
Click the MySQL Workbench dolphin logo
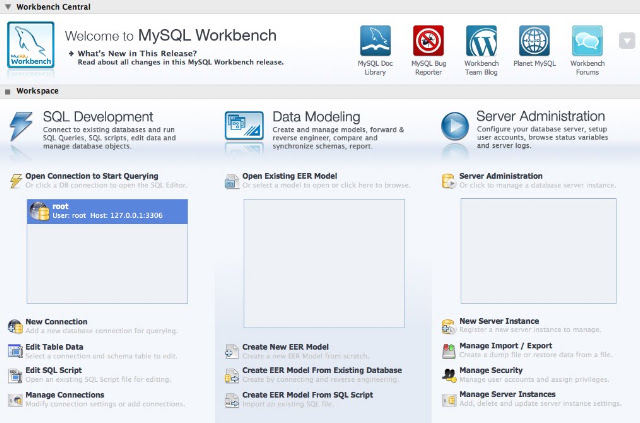(x=31, y=45)
